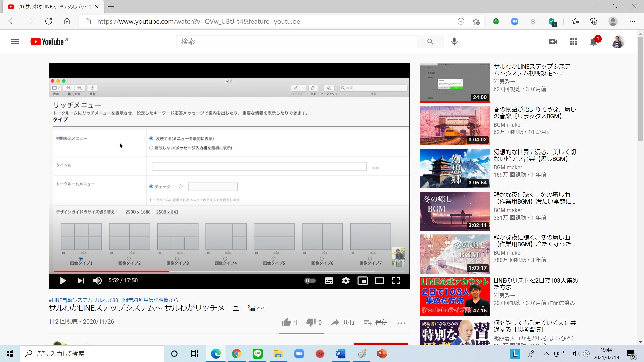Open the Edge favorites list
The image size is (644, 362).
point(575,21)
